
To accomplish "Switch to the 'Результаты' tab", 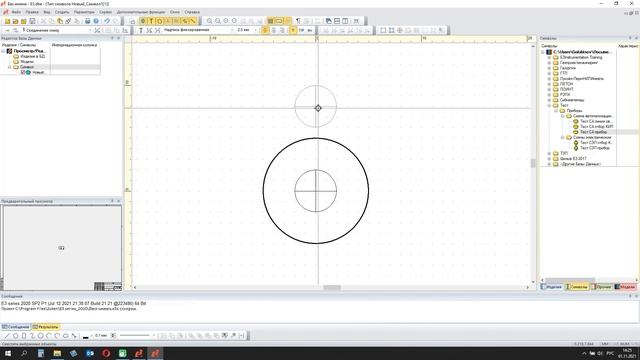I will tap(46, 327).
